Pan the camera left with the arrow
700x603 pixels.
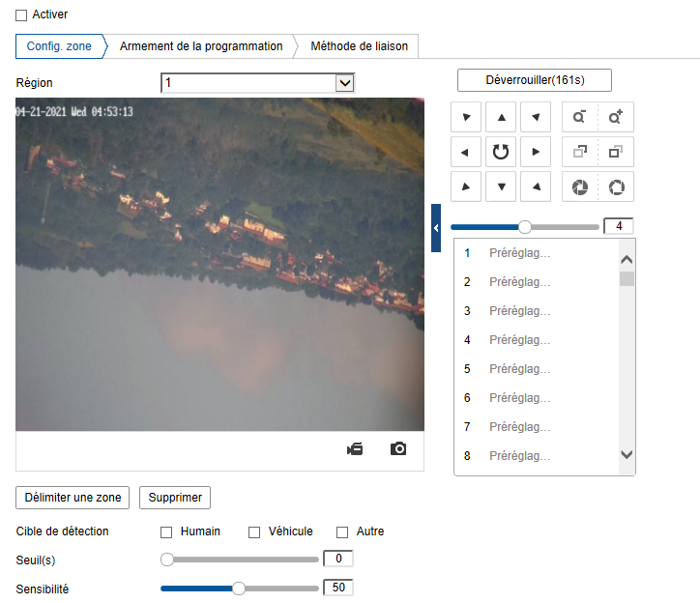(x=465, y=152)
